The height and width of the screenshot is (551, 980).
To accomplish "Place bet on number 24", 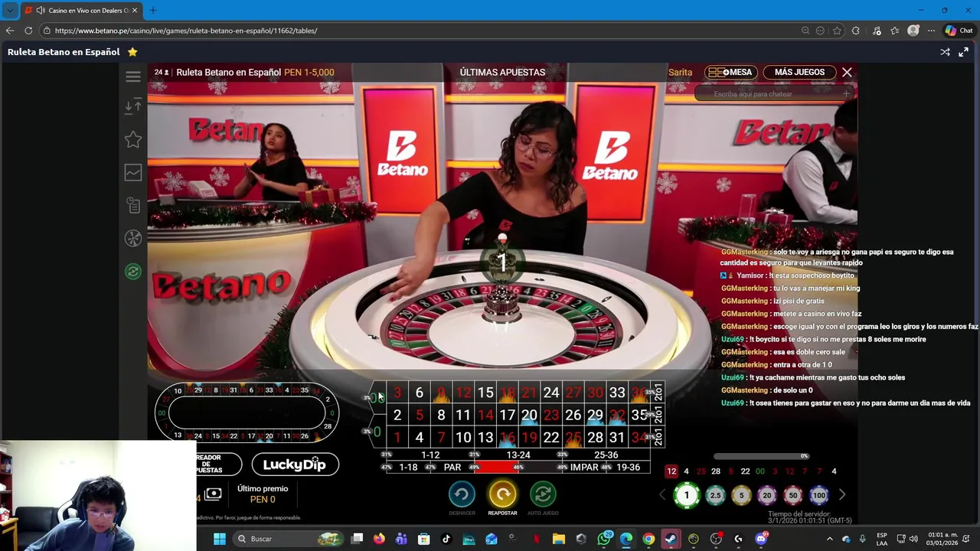I will (x=551, y=393).
